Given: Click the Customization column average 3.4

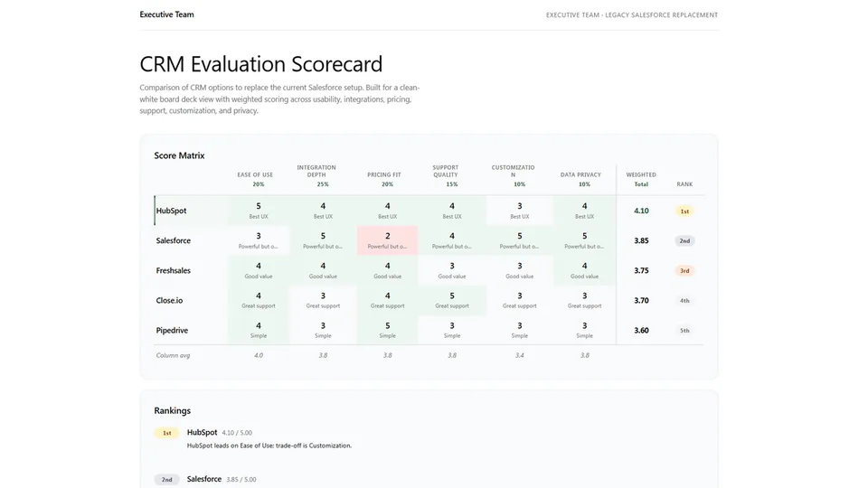Looking at the screenshot, I should (x=520, y=355).
